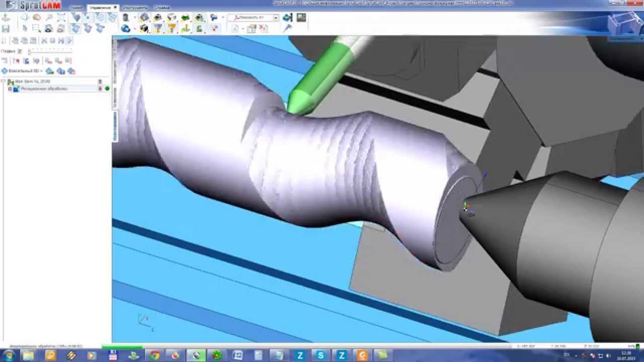
Task: Toggle the highlighted gear machine display button
Action: point(144,17)
